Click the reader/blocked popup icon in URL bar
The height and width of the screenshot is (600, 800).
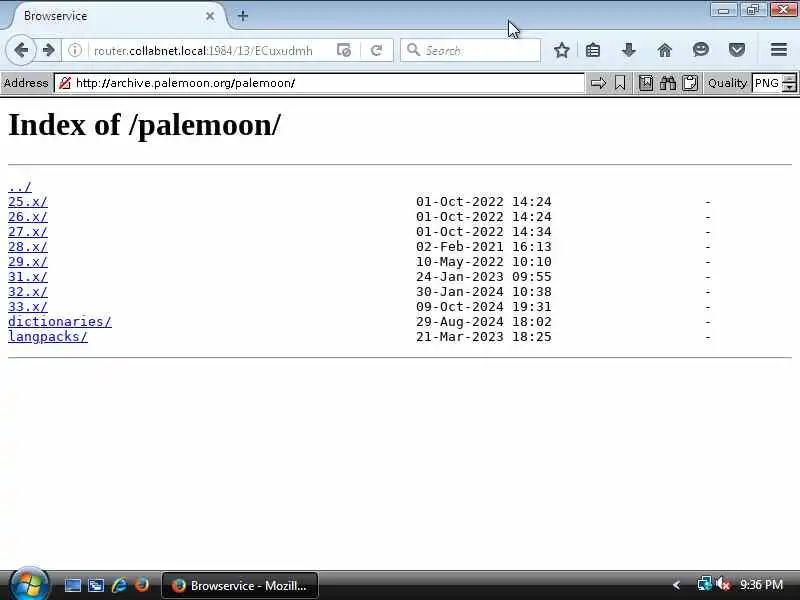point(344,50)
